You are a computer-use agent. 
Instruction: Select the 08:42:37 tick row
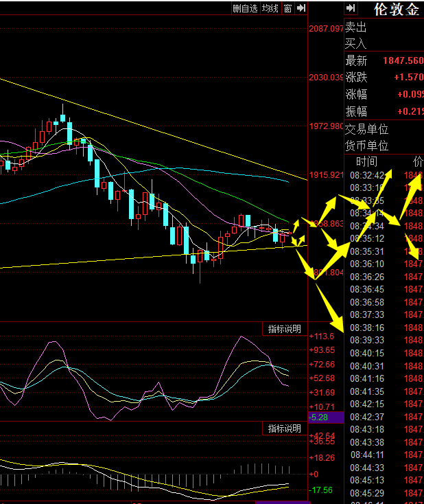384,417
